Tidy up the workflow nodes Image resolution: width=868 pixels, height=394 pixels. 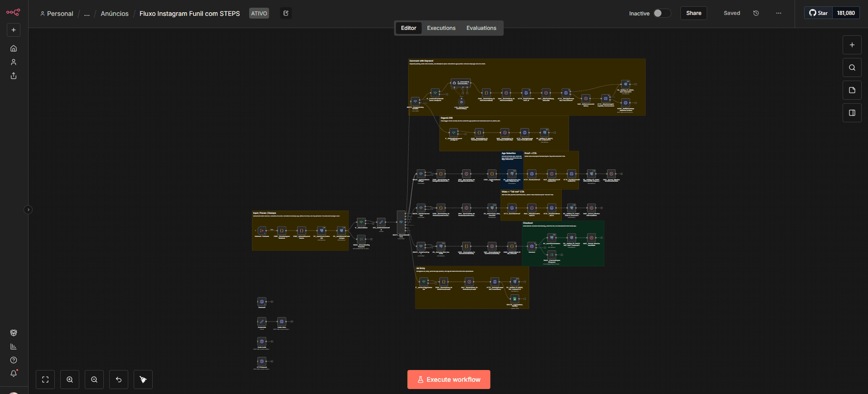click(143, 380)
